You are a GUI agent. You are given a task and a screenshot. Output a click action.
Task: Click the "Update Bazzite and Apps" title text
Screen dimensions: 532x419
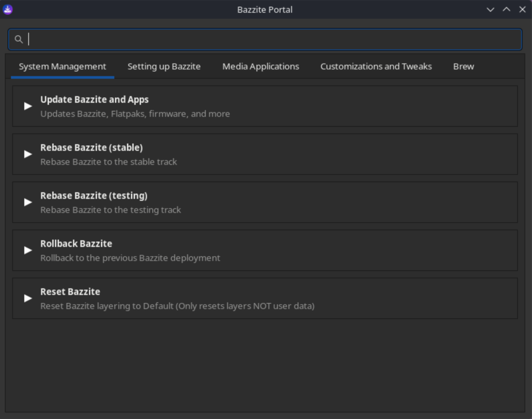click(94, 100)
